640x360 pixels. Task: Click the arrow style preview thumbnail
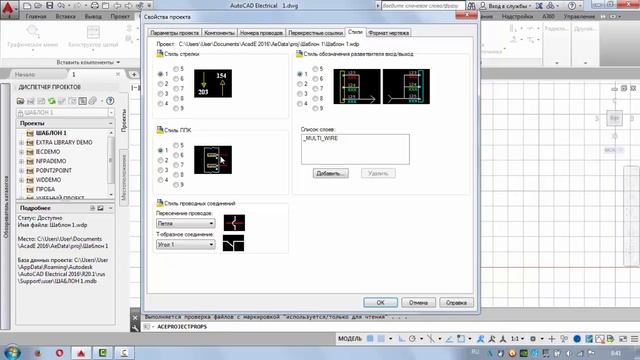(213, 83)
